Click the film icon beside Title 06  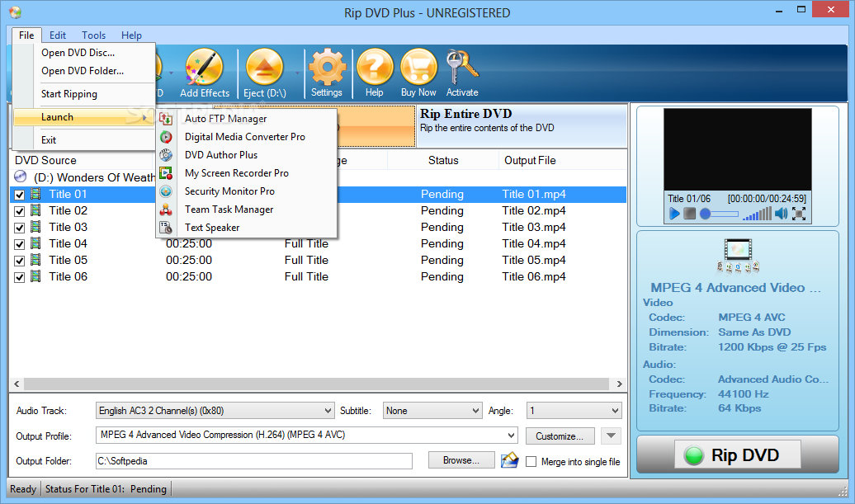(36, 276)
